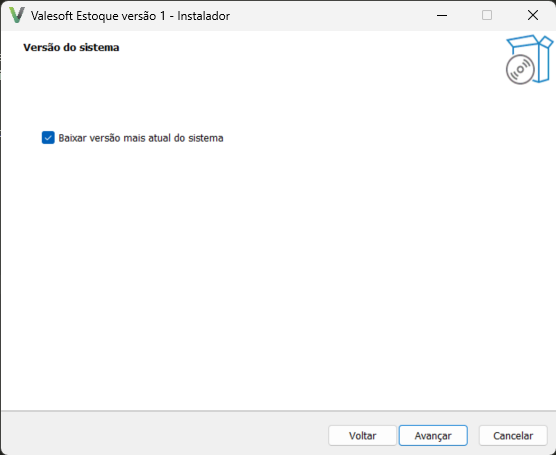The height and width of the screenshot is (455, 556).
Task: Click the word 'Instalador' in the title bar
Action: (204, 16)
